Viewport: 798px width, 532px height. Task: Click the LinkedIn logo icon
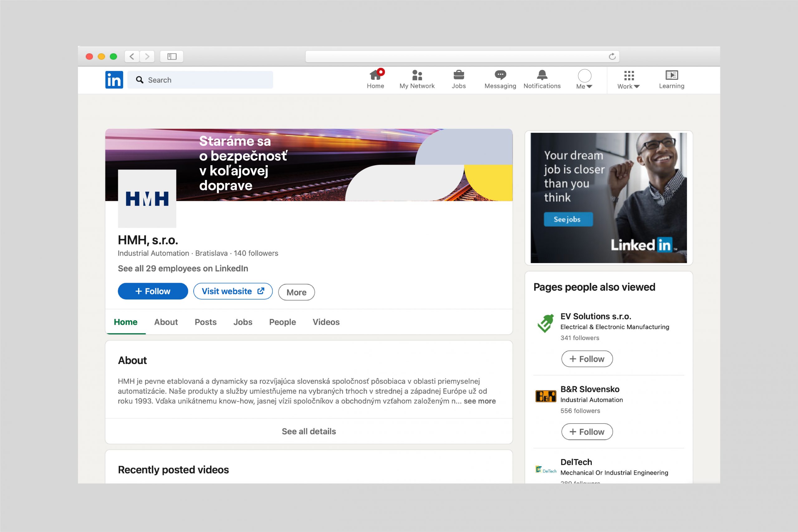coord(114,80)
